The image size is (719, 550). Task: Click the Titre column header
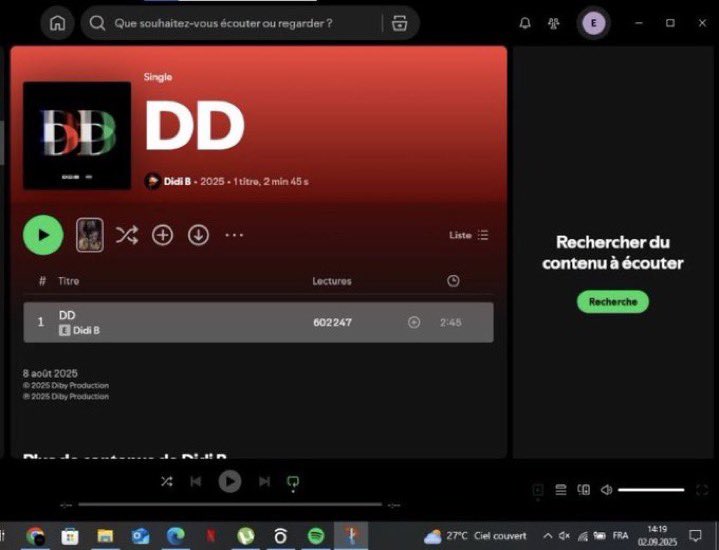[68, 281]
